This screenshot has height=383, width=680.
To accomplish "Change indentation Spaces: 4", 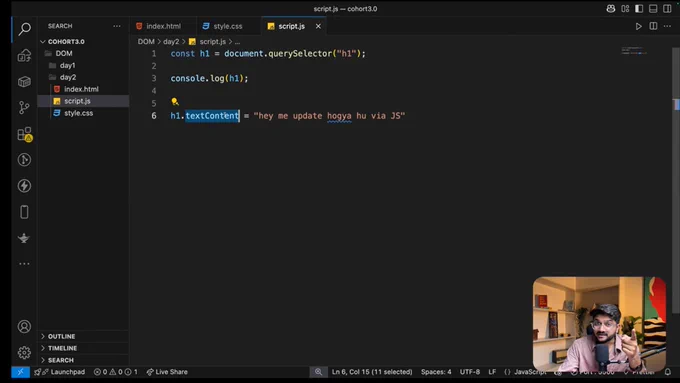I will pos(436,372).
